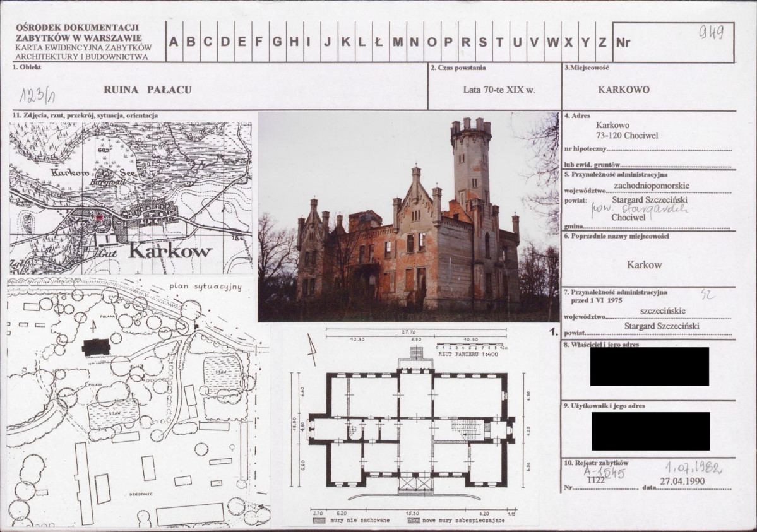Click the handwritten '123/1' note
This screenshot has height=532, width=757.
pyautogui.click(x=37, y=95)
